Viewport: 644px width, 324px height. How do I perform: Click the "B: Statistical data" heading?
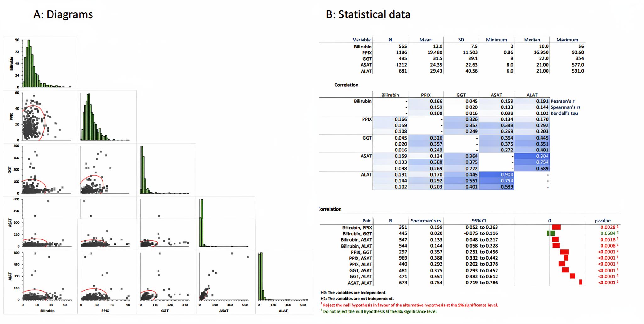(x=368, y=14)
